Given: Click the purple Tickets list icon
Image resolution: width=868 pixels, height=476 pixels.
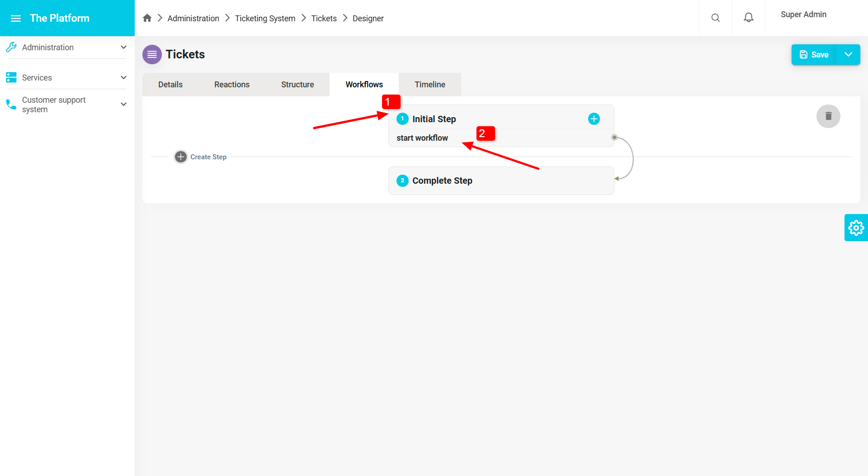Looking at the screenshot, I should (x=152, y=54).
